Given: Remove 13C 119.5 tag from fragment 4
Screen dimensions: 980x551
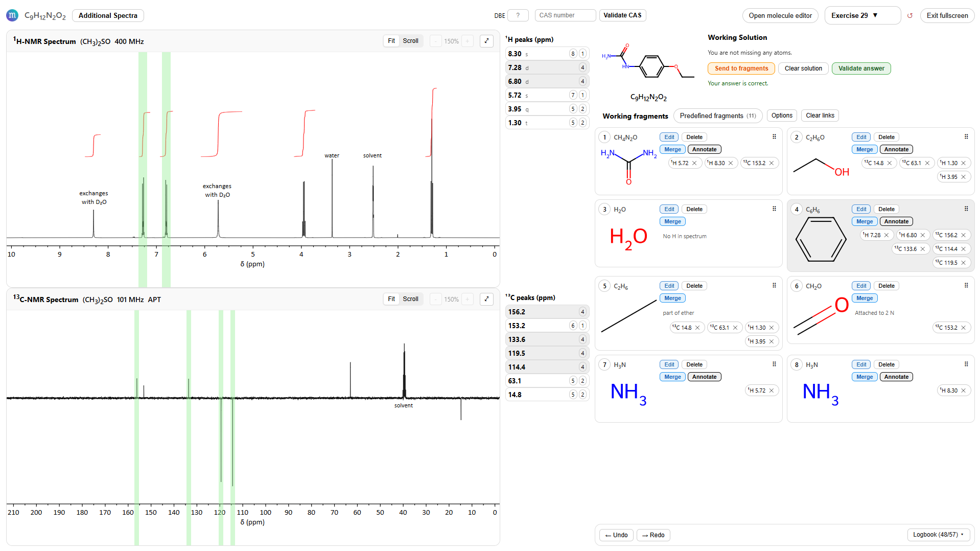Looking at the screenshot, I should click(x=964, y=263).
